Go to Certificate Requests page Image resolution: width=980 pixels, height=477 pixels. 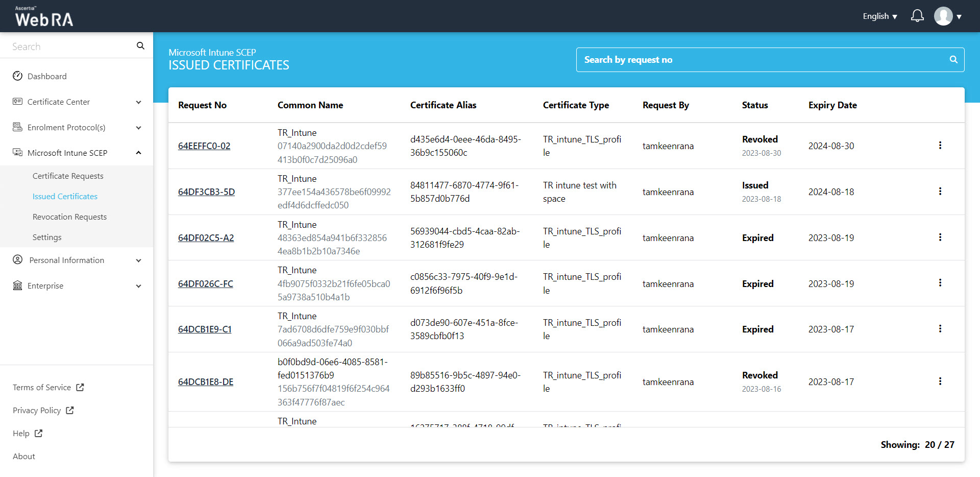[68, 176]
